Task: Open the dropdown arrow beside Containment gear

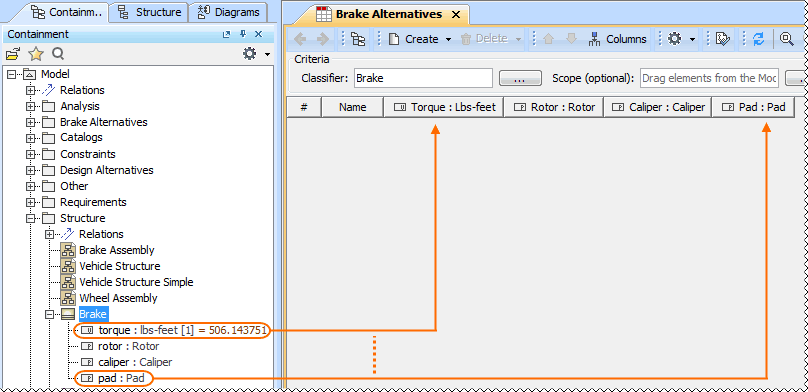Action: click(267, 54)
